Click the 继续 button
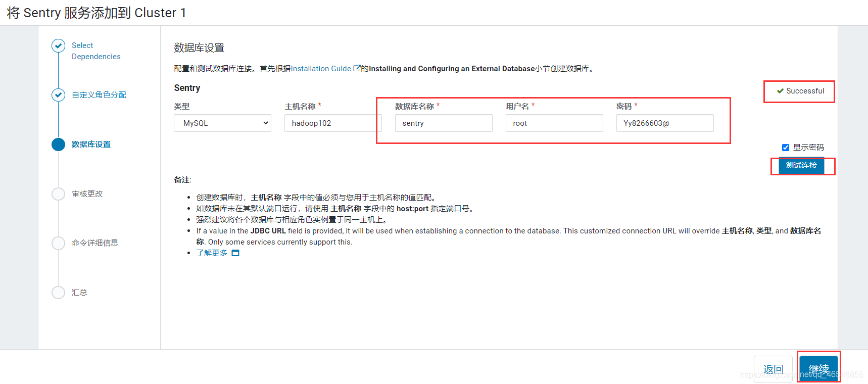 (818, 369)
